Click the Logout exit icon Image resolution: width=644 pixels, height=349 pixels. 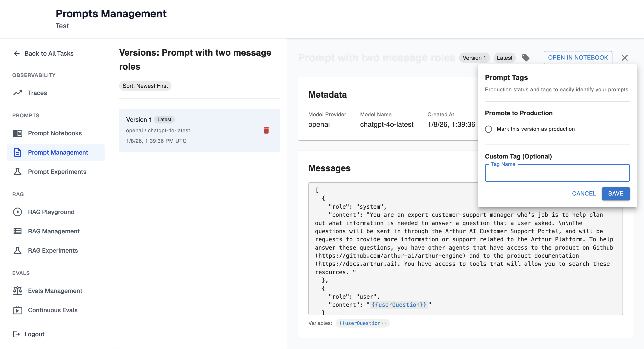coord(16,334)
